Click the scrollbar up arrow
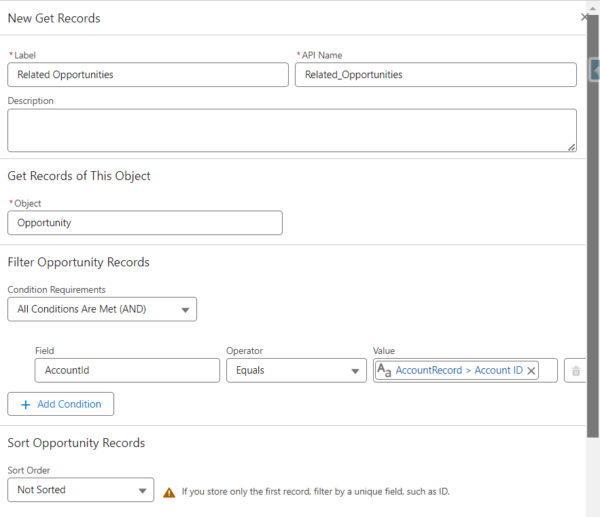The width and height of the screenshot is (600, 517). 593,8
